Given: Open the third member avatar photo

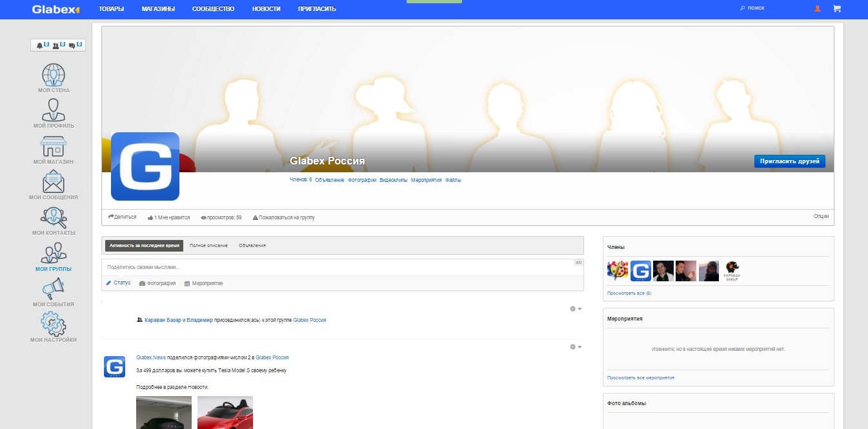Looking at the screenshot, I should pos(663,270).
